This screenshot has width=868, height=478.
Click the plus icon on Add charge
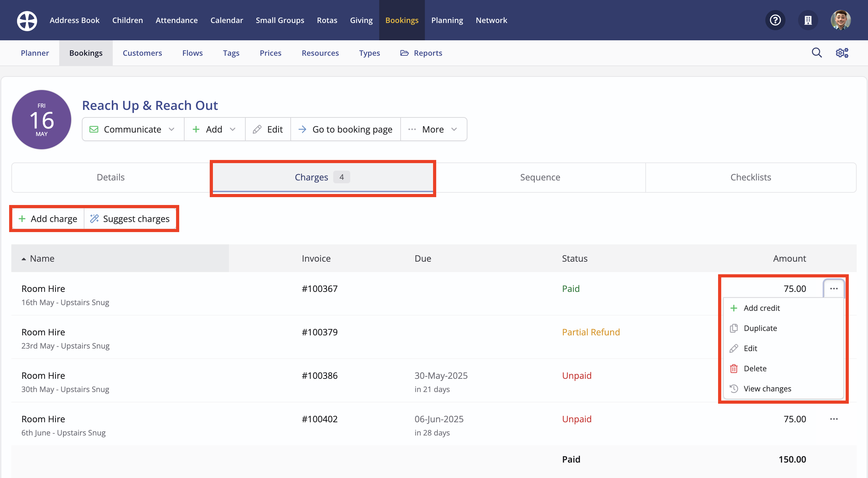(x=22, y=219)
